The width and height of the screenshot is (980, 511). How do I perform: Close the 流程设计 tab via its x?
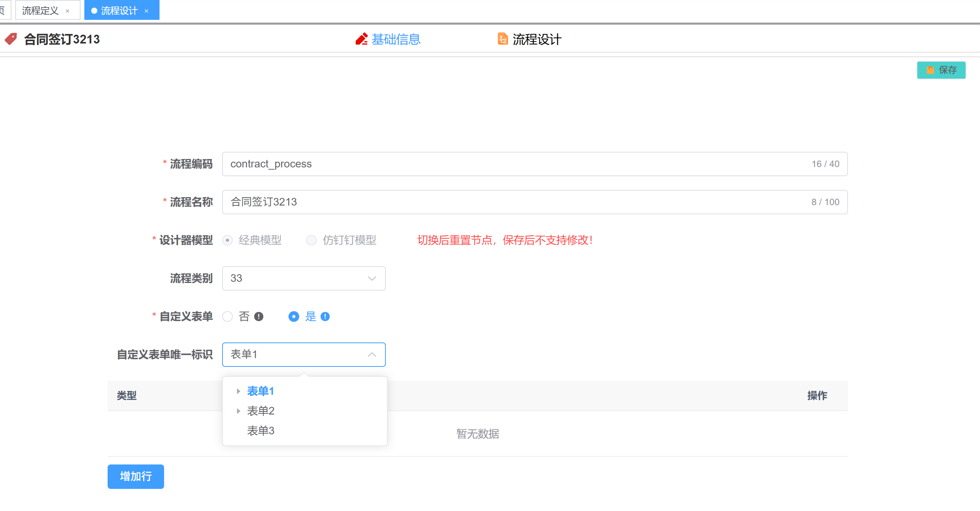tap(147, 11)
